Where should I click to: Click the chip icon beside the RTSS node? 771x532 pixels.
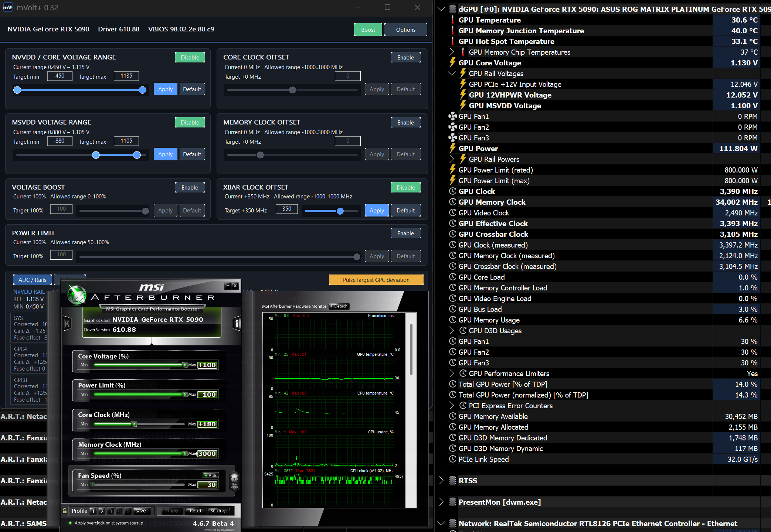coord(453,481)
